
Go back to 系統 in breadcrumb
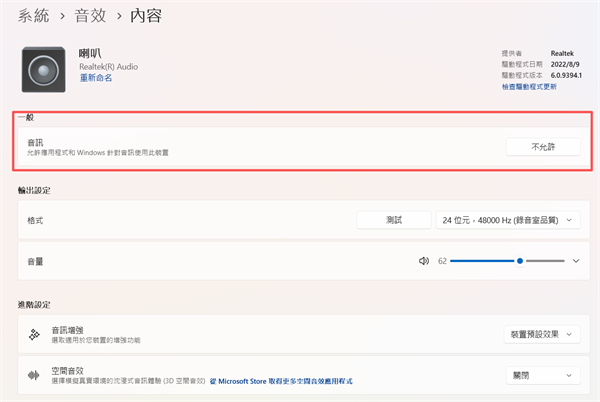[x=36, y=17]
